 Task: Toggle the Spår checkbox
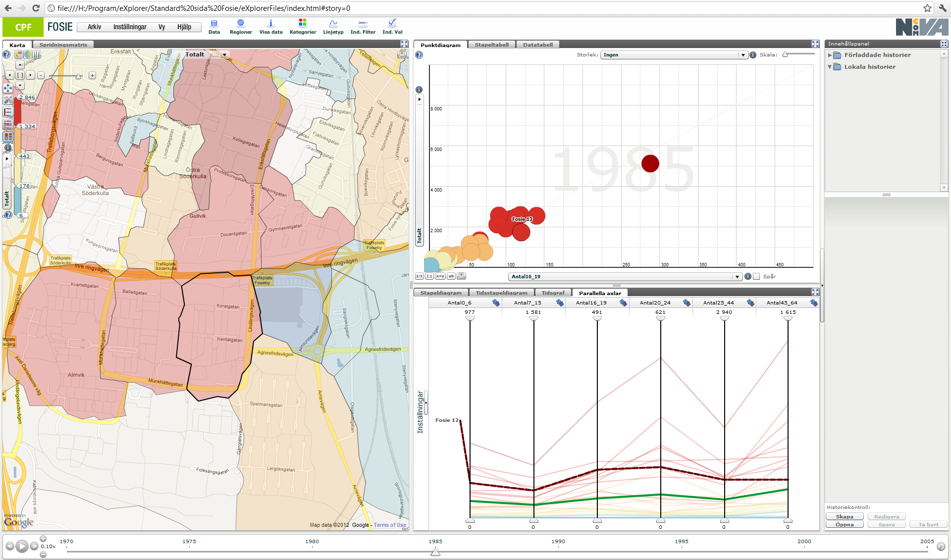pyautogui.click(x=756, y=276)
